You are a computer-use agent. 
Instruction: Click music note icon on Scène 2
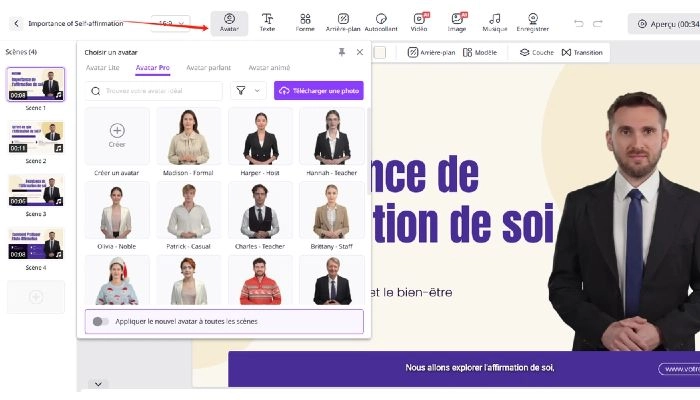[59, 148]
